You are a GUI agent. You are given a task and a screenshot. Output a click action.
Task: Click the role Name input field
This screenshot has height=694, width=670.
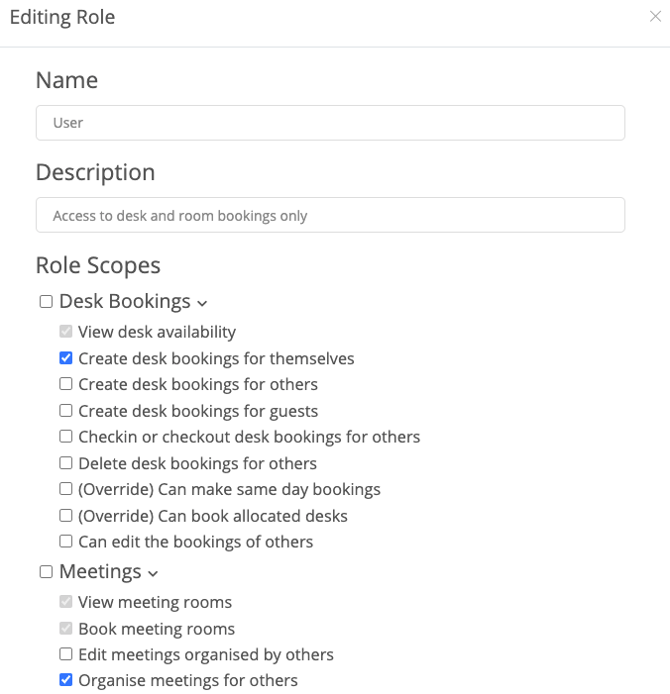330,123
